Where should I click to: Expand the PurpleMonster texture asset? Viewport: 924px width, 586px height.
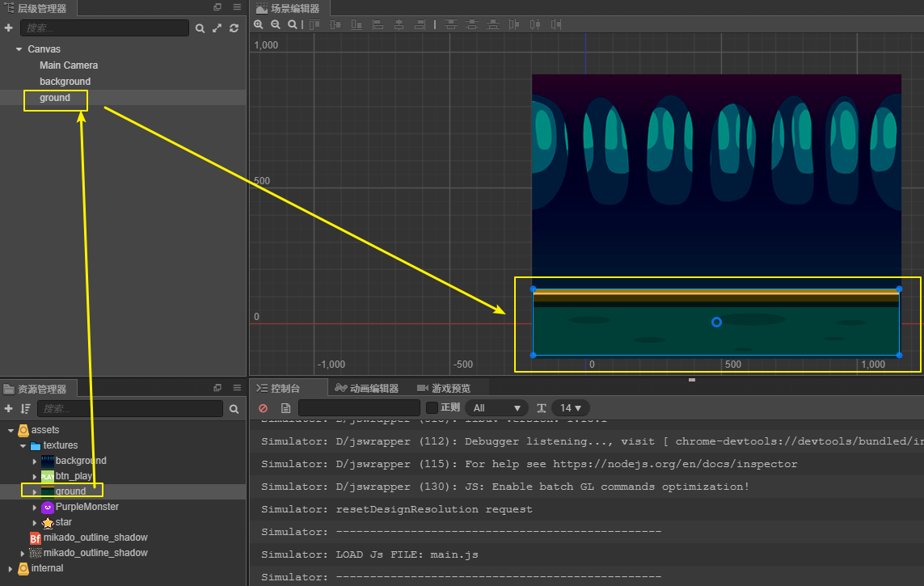click(x=35, y=507)
